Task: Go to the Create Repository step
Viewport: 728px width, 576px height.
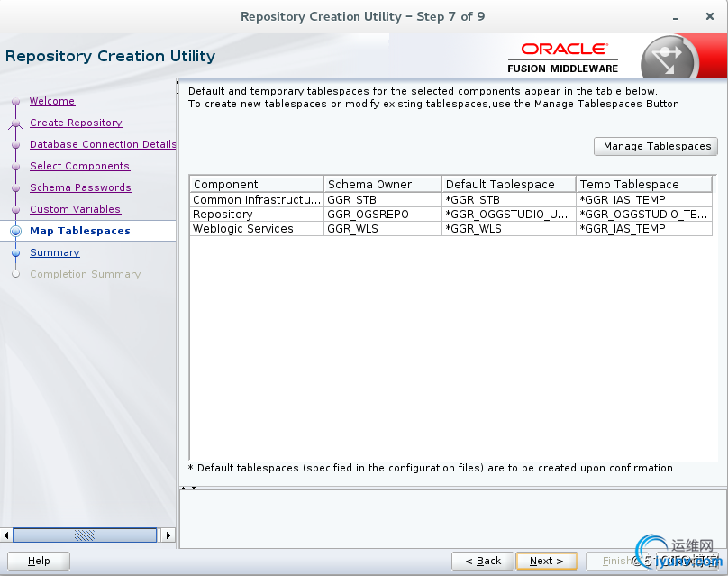Action: [x=76, y=123]
